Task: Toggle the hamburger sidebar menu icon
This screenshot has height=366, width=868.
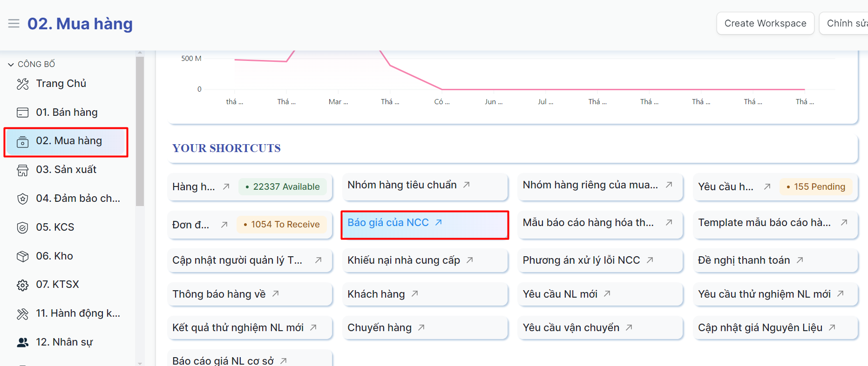Action: click(x=14, y=23)
